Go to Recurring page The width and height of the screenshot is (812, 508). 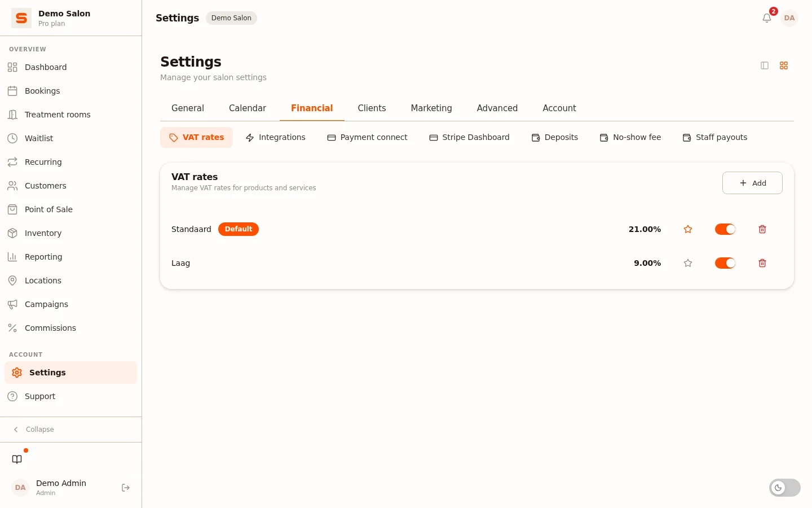pyautogui.click(x=70, y=162)
